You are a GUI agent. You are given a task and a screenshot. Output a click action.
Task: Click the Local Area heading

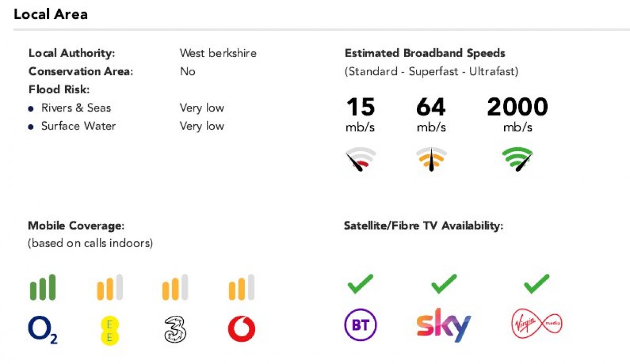pos(50,14)
